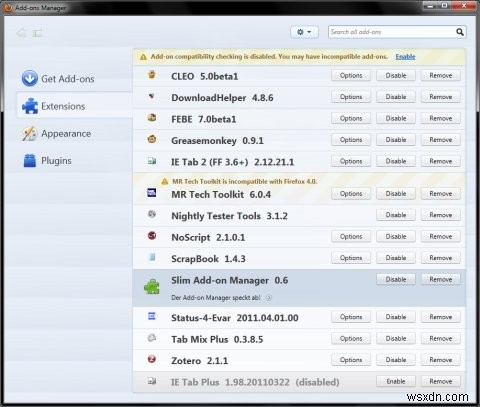Click the CLEO extension icon
The width and height of the screenshot is (480, 407).
point(152,75)
